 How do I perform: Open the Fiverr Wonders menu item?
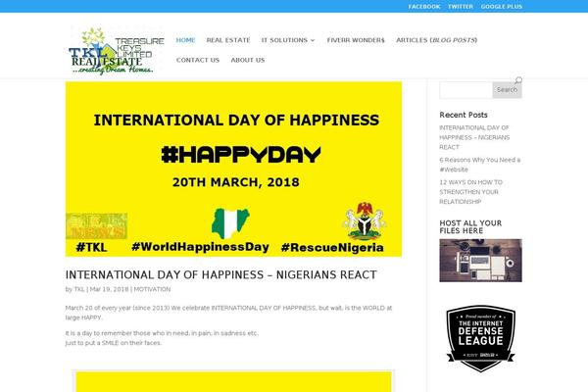(356, 40)
